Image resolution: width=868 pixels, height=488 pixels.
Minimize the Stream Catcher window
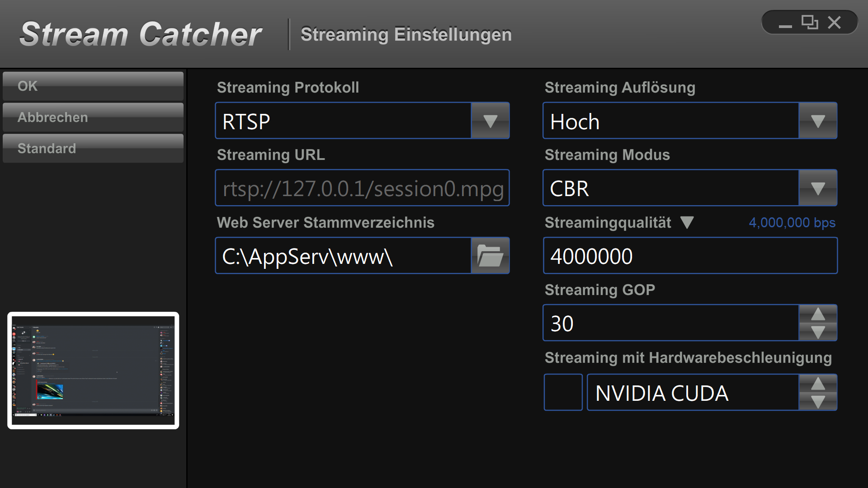tap(785, 23)
